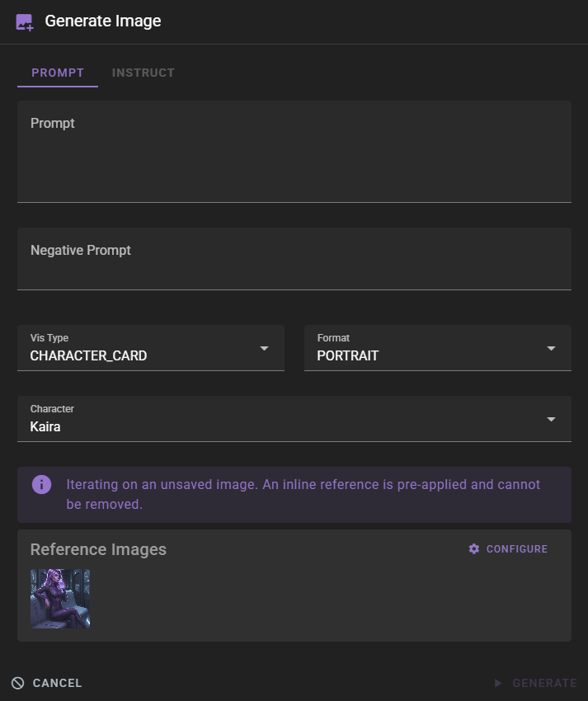Click the info icon in the notice banner

point(41,484)
